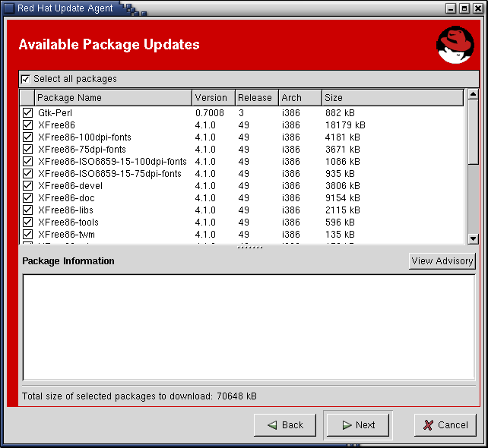Click the 882 kB size value
The height and width of the screenshot is (448, 488).
pyautogui.click(x=340, y=113)
